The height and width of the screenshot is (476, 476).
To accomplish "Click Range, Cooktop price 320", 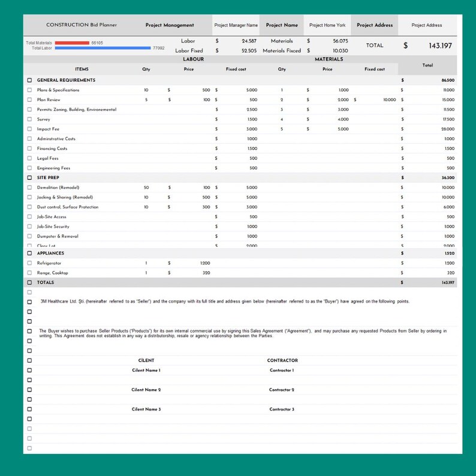I will pyautogui.click(x=206, y=273).
